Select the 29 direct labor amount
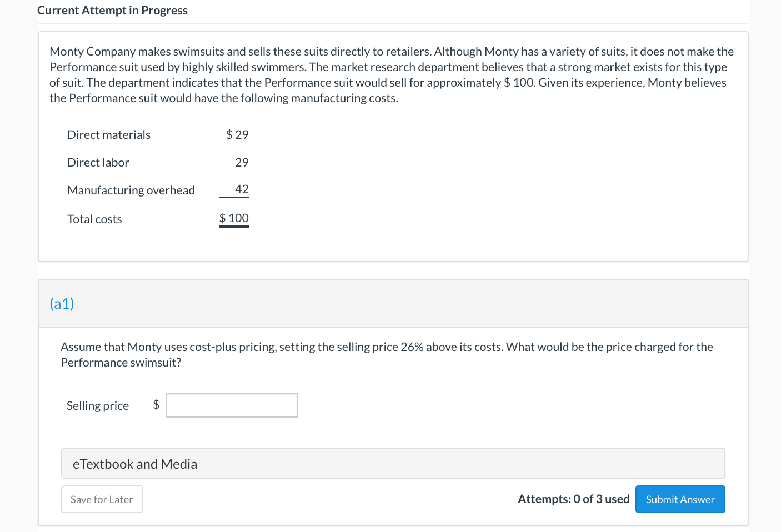The width and height of the screenshot is (781, 532). click(242, 163)
